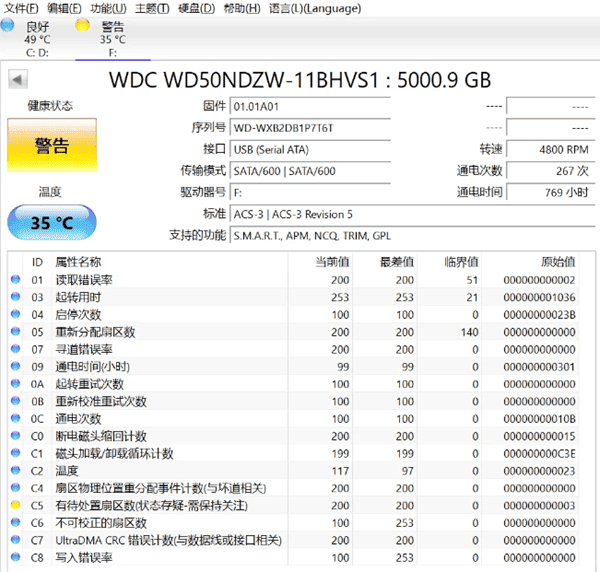Click the 通电时间 value 769 小时
The image size is (600, 572).
551,192
